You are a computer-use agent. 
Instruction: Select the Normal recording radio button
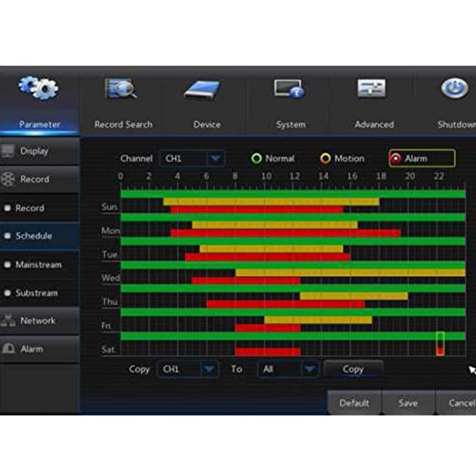tap(257, 159)
